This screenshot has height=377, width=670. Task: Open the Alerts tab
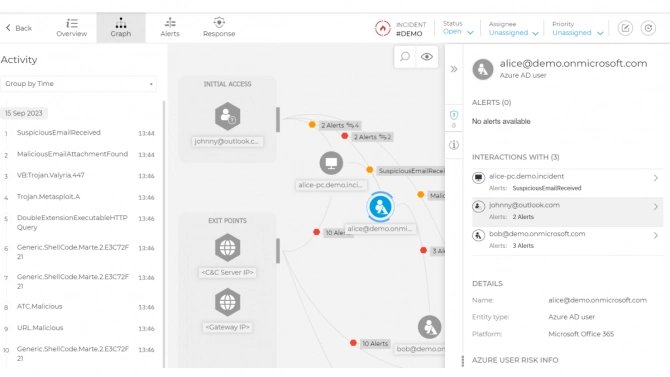click(x=170, y=28)
